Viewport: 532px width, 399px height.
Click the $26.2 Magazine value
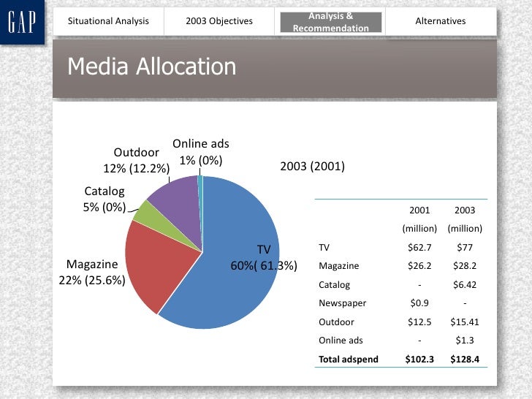tap(419, 266)
